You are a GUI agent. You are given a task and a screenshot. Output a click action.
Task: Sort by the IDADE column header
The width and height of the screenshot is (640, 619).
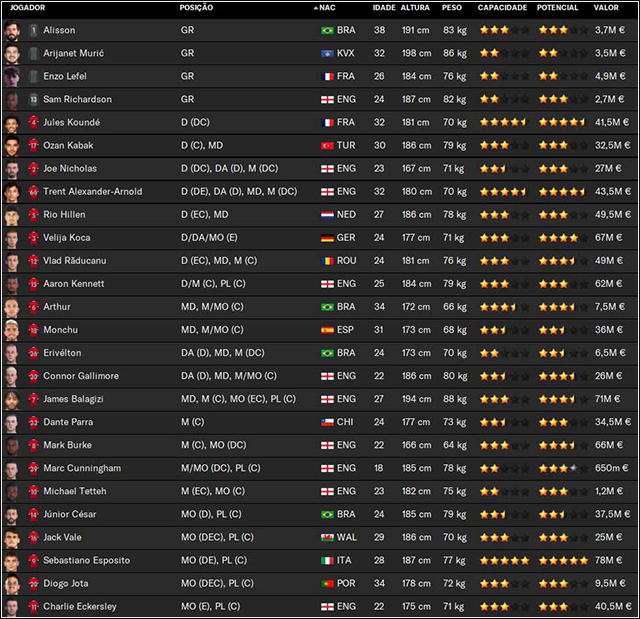(x=384, y=8)
